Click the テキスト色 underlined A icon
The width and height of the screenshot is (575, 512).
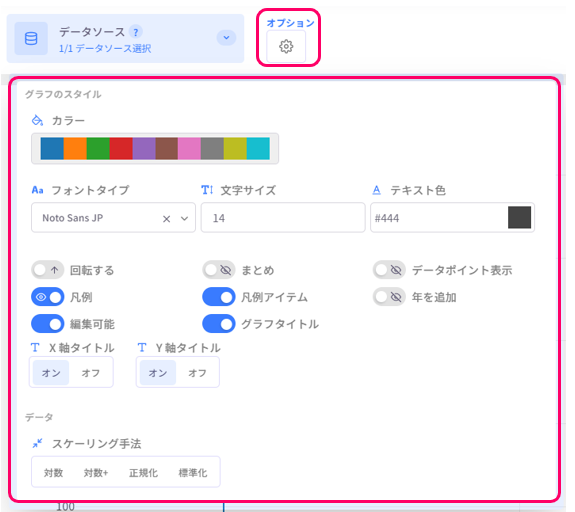tap(377, 190)
